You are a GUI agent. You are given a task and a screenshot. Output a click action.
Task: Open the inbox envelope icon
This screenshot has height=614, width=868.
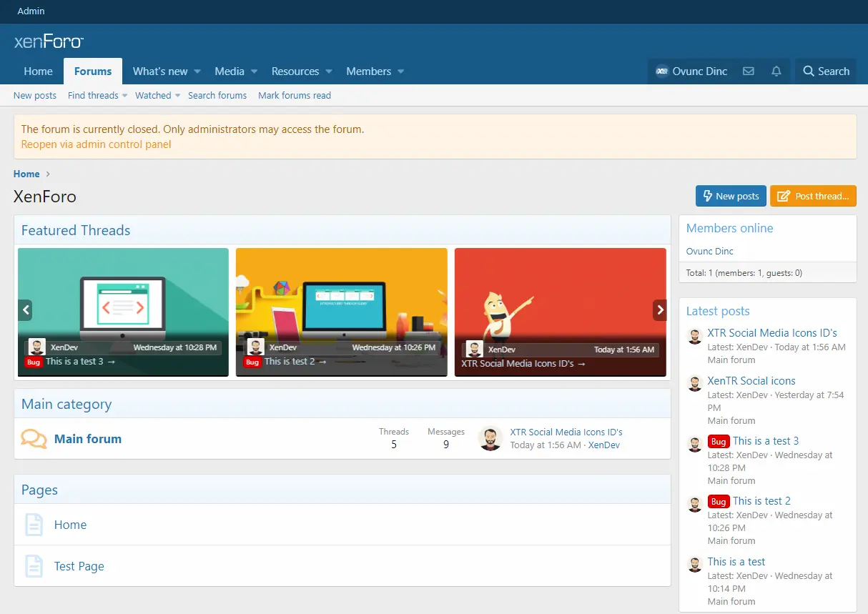click(749, 71)
